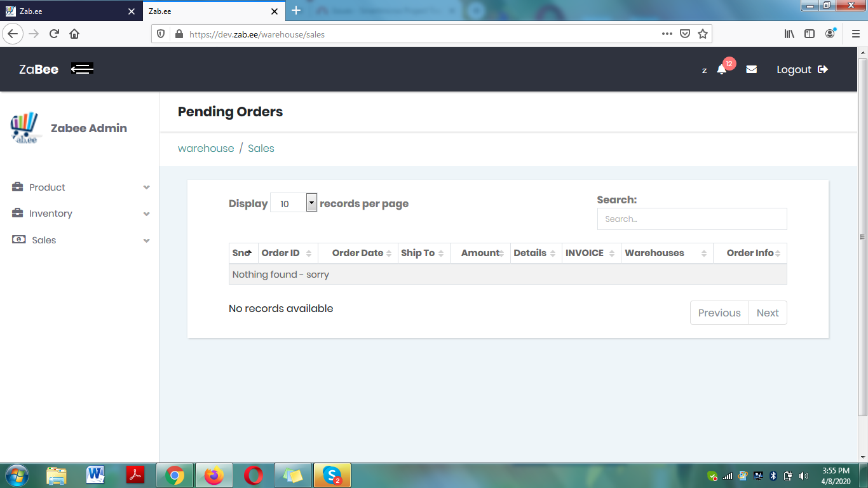
Task: Open the Firefox account icon
Action: (x=830, y=34)
